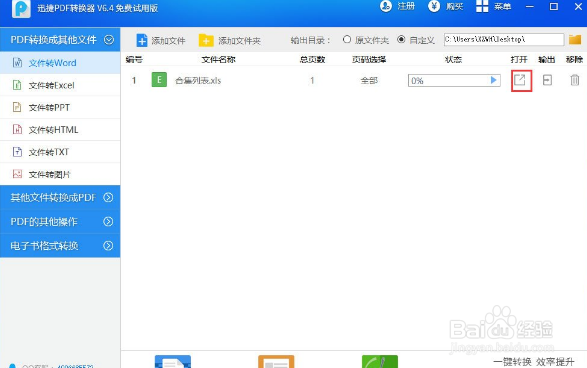Click the 添加文件 button label
This screenshot has width=587, height=368.
(168, 40)
